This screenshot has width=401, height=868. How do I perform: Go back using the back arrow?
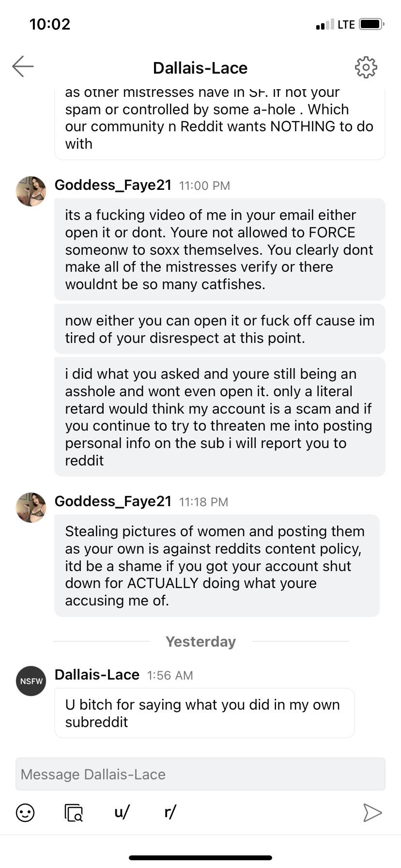point(23,67)
